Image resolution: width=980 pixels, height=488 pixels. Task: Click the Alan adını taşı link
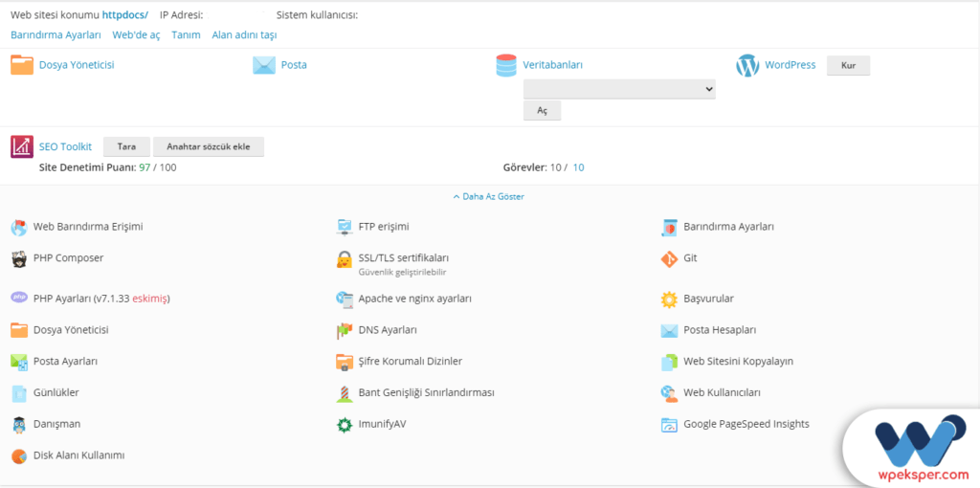click(x=244, y=34)
